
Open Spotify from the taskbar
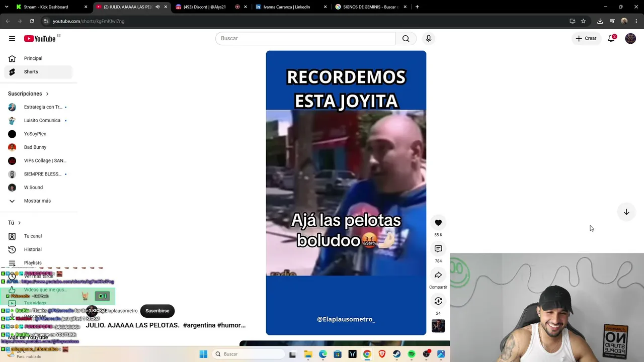pos(412,354)
